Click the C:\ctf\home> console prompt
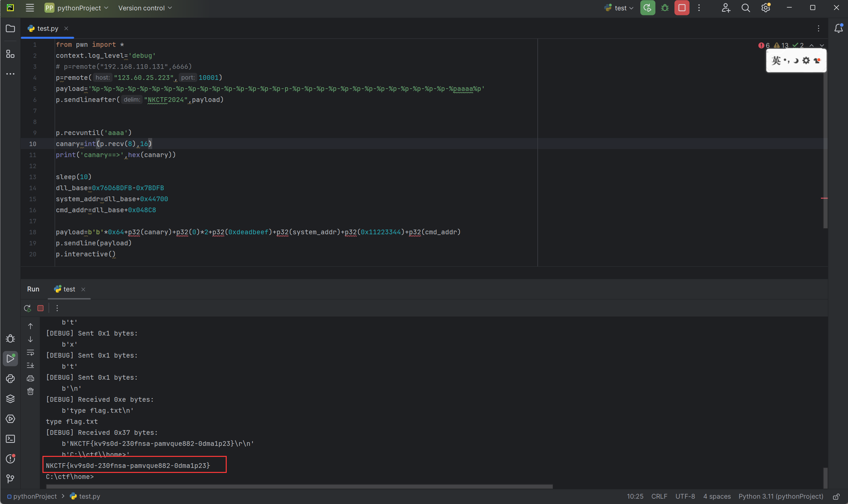 point(70,477)
